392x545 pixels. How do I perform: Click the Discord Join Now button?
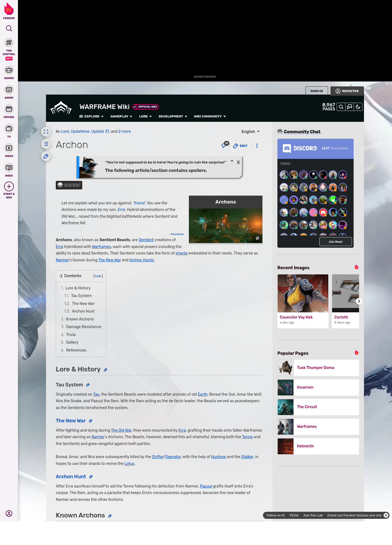coord(336,242)
